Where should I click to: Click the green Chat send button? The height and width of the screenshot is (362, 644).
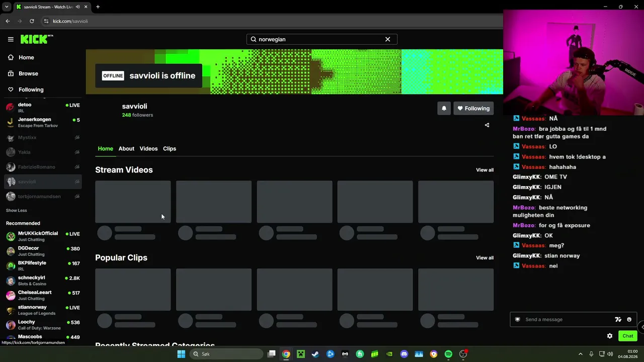click(627, 336)
